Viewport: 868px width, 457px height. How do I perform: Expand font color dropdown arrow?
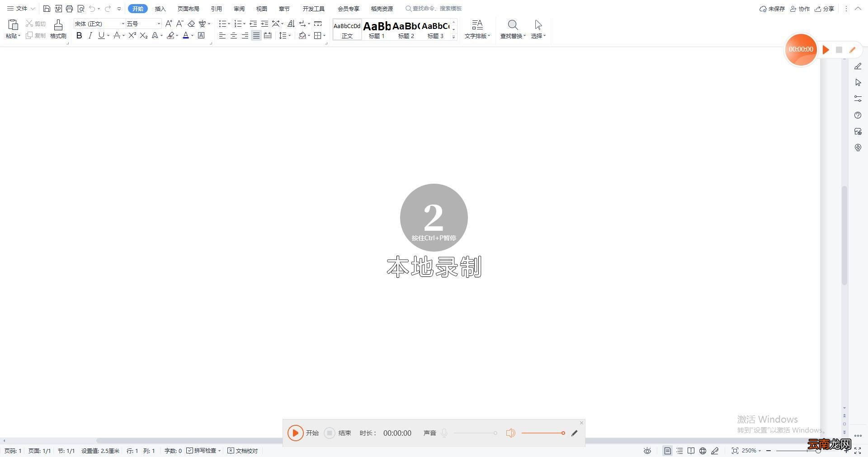pyautogui.click(x=192, y=35)
